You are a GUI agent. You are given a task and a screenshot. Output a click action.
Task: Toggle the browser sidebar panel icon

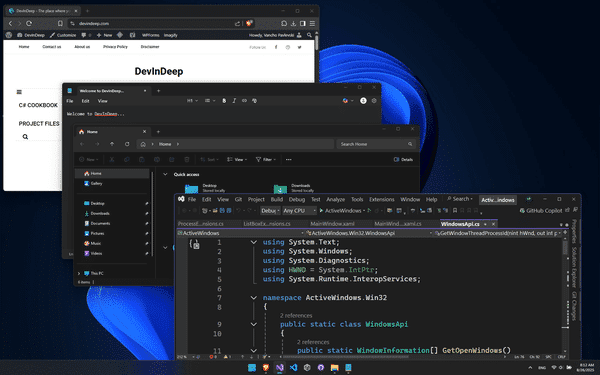[303, 23]
